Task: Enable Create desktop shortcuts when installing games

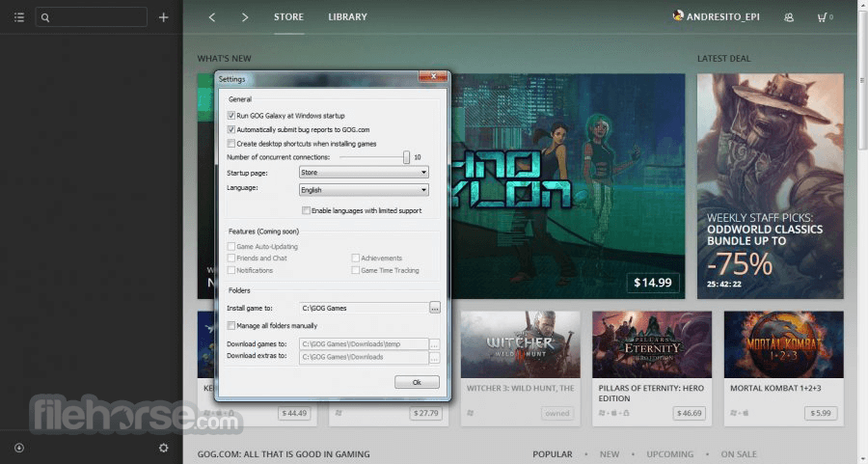Action: click(231, 144)
